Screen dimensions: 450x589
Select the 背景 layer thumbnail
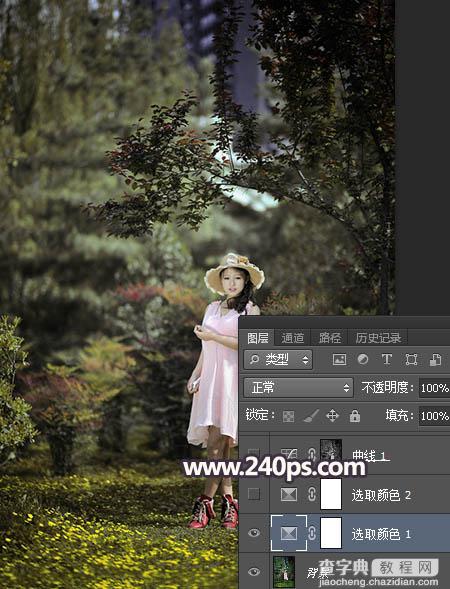(x=284, y=572)
